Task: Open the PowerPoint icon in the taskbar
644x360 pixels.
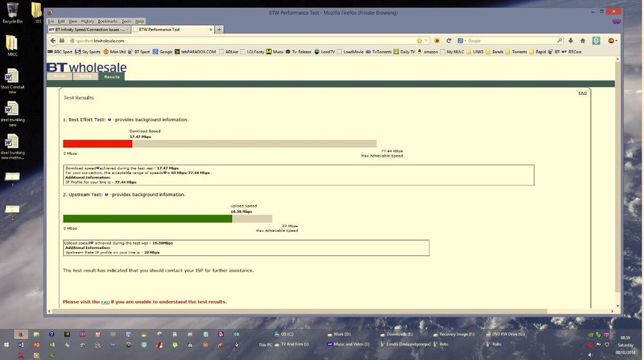Action: 36,345
